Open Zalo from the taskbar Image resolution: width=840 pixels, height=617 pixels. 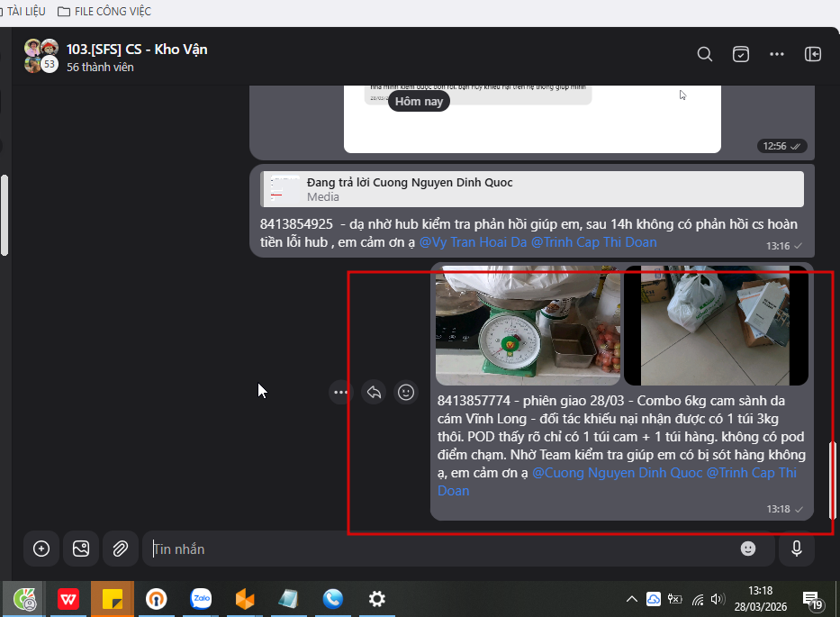click(201, 599)
